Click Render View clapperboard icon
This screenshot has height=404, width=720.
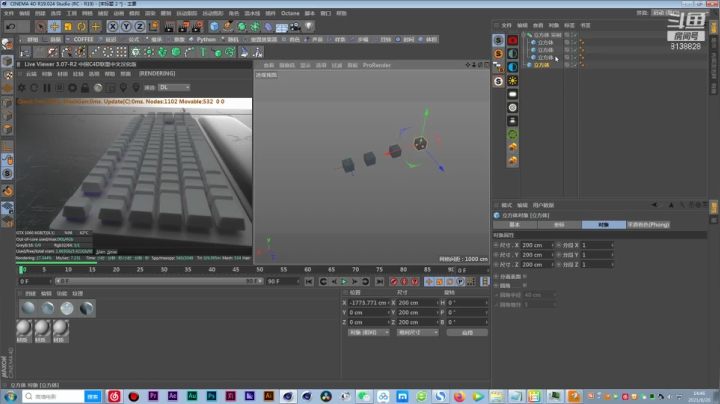(x=169, y=27)
